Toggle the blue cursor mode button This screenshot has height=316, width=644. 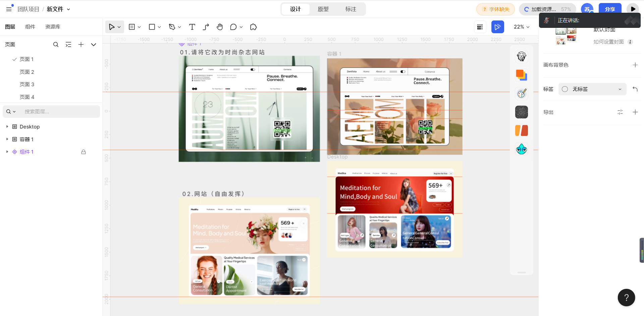click(498, 27)
